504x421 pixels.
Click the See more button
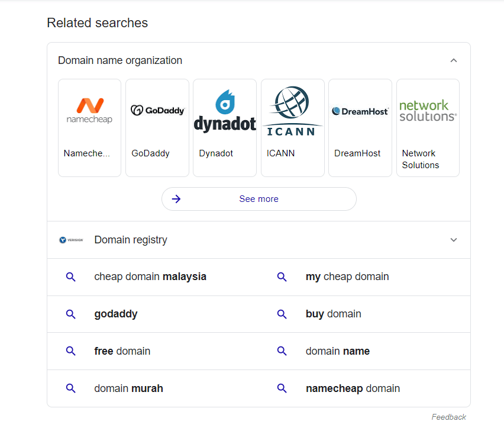[259, 199]
